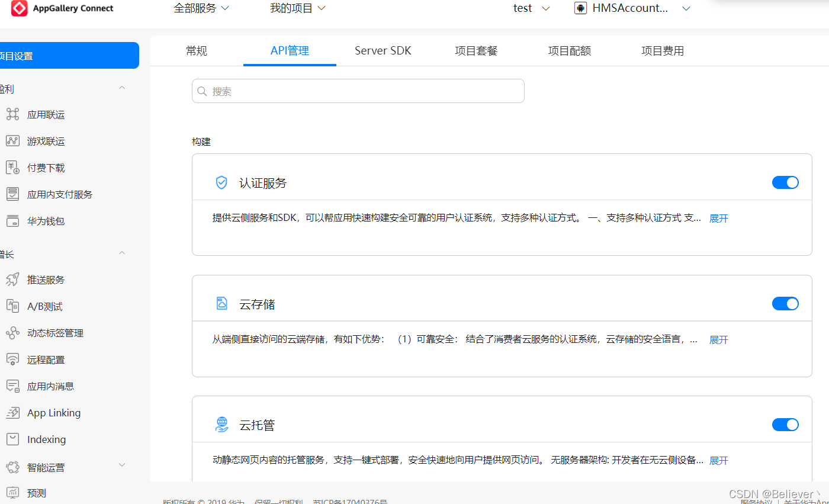Click the 云托管 card title
829x504 pixels.
pyautogui.click(x=257, y=425)
